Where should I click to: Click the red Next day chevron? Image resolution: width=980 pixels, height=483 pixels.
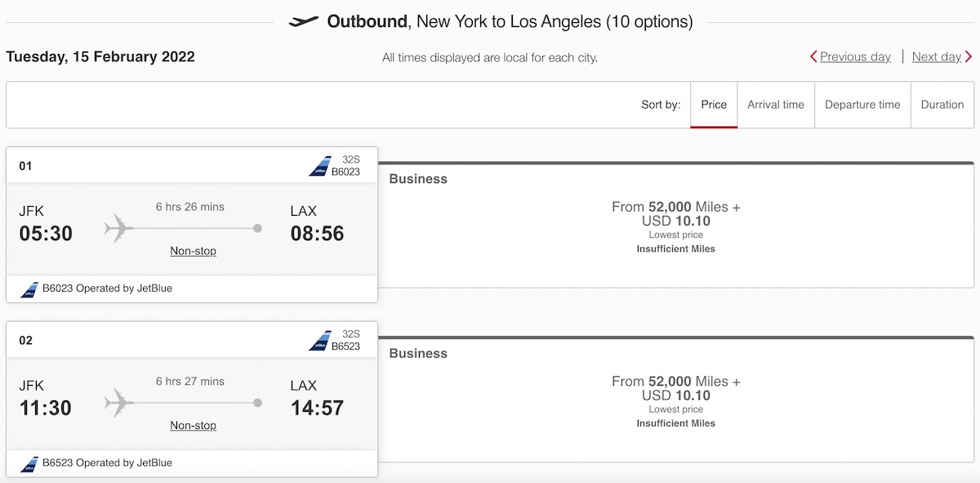pos(969,56)
